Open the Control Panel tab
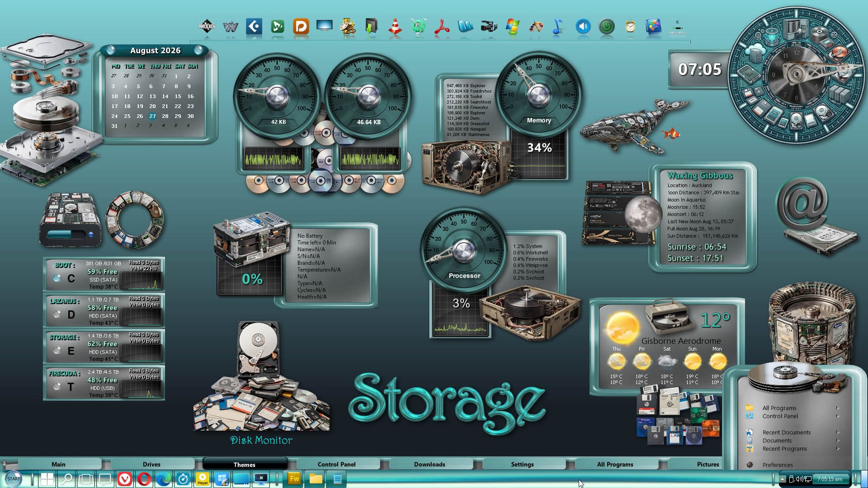Viewport: 868px width, 488px height. pos(336,464)
